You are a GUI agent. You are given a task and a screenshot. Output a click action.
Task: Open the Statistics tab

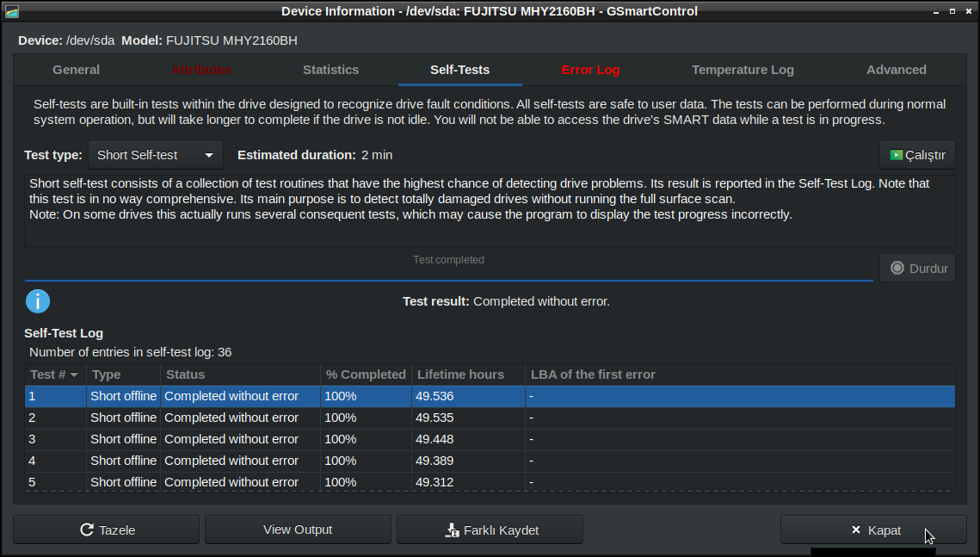(x=330, y=70)
